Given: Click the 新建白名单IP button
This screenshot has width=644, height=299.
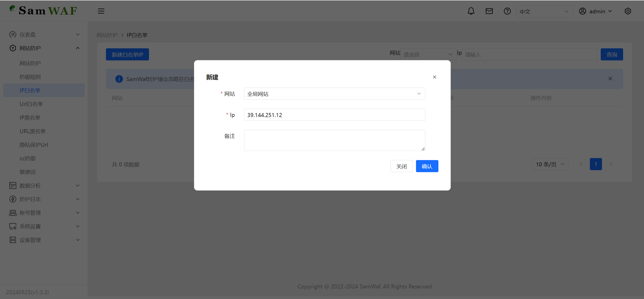Looking at the screenshot, I should tap(127, 54).
